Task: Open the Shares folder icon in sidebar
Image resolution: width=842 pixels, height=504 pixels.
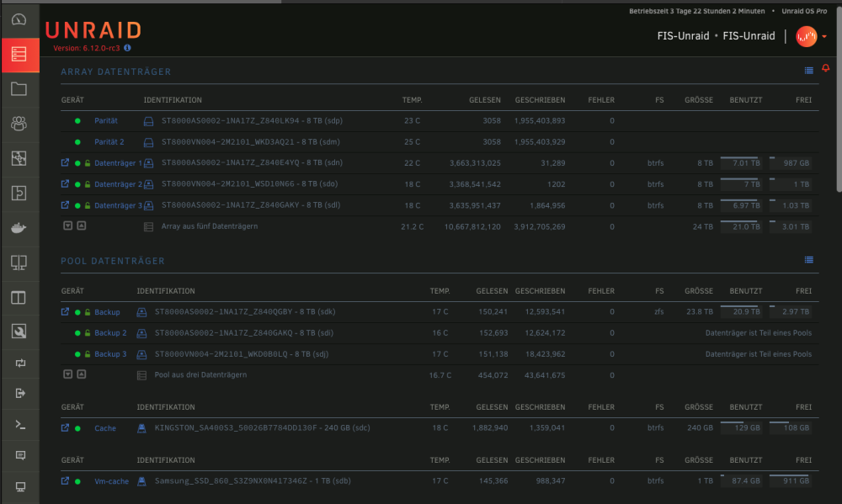Action: point(19,89)
